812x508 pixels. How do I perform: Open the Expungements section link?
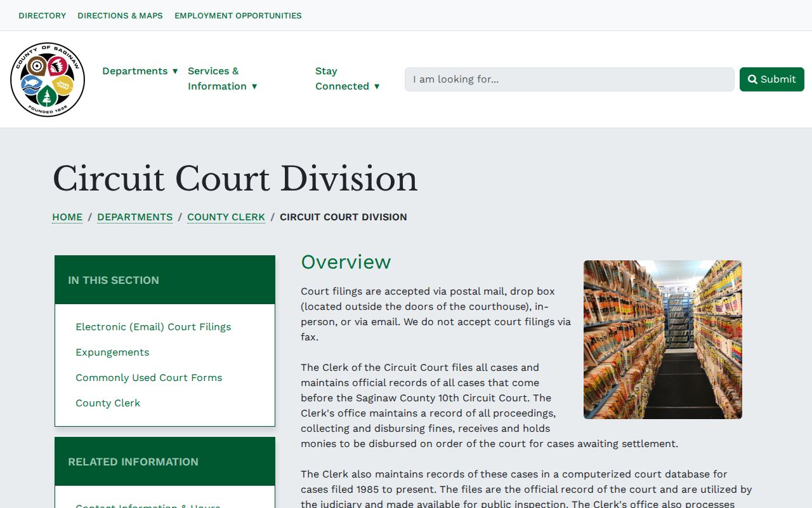[x=112, y=352]
